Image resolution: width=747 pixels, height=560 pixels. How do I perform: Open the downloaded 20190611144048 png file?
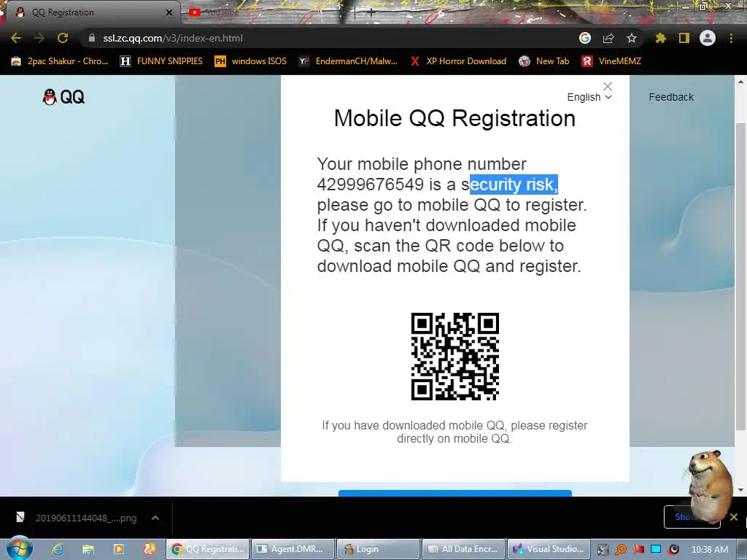tap(76, 518)
